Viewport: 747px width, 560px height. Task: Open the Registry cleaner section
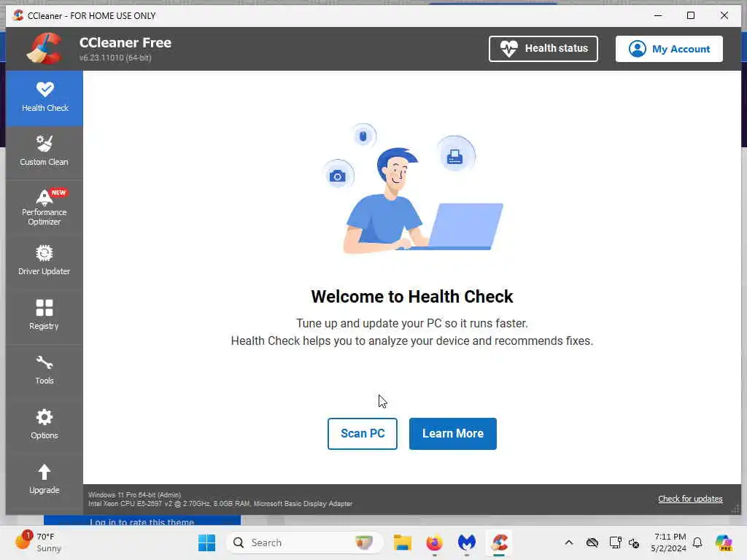pos(44,315)
